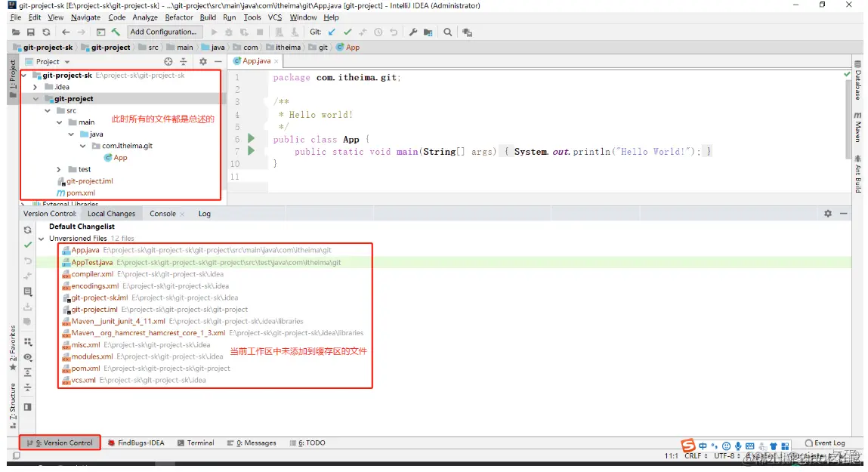Viewport: 868px width, 472px height.
Task: Select App class in project tree
Action: tap(116, 158)
